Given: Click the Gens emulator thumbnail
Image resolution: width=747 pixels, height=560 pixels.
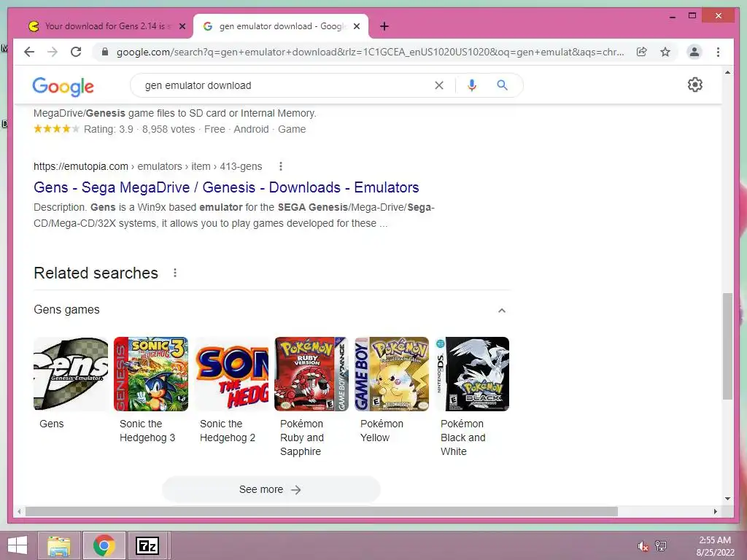Looking at the screenshot, I should click(x=71, y=374).
